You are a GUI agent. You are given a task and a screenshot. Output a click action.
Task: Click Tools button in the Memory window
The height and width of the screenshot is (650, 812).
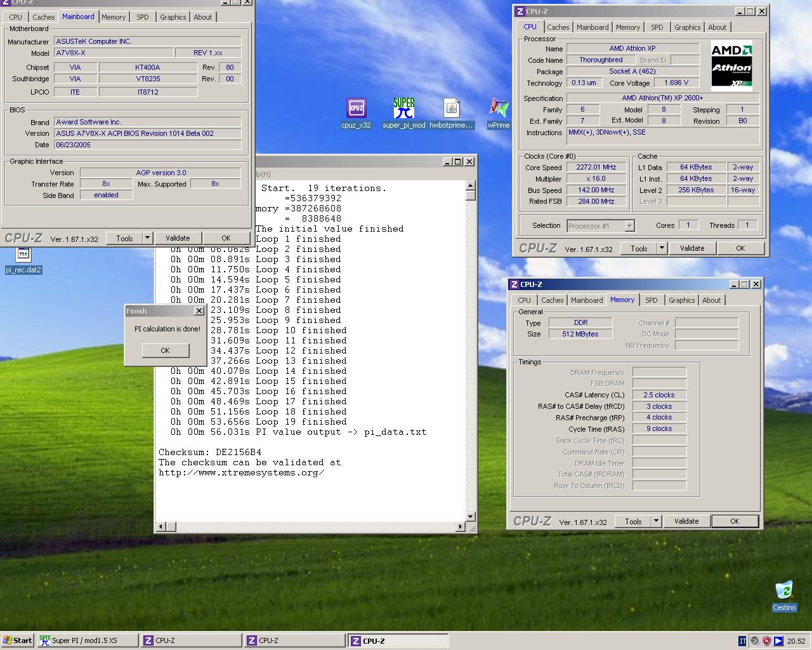click(x=633, y=521)
